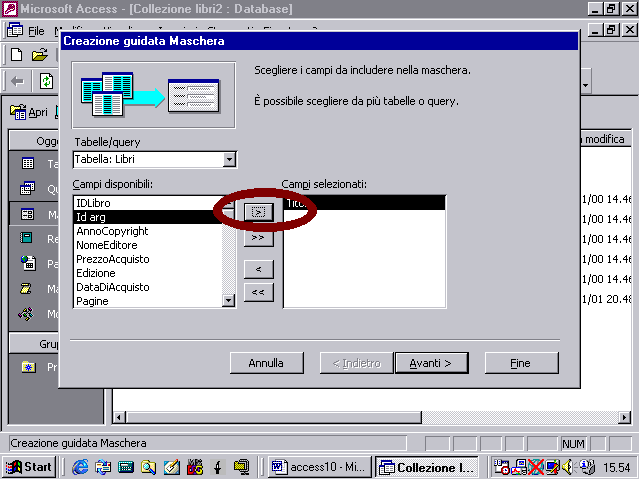Click the Annulla button
Screen dimensions: 639x479
[x=267, y=363]
